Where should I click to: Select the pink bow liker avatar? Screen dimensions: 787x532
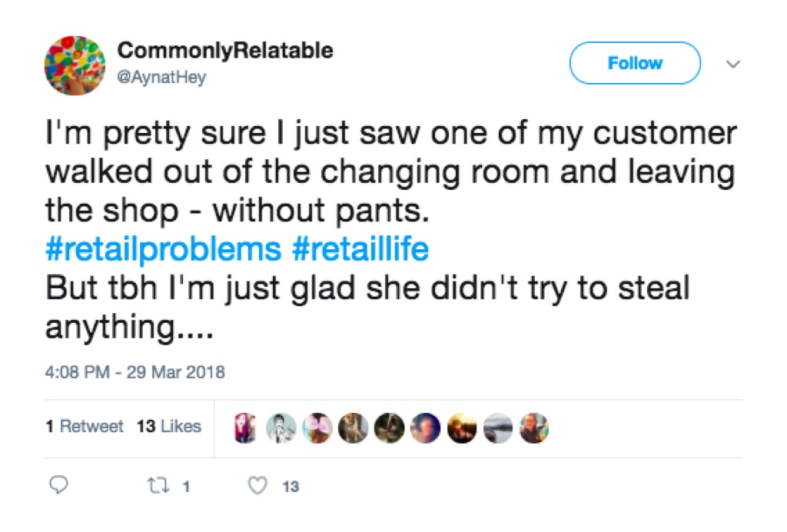point(316,428)
